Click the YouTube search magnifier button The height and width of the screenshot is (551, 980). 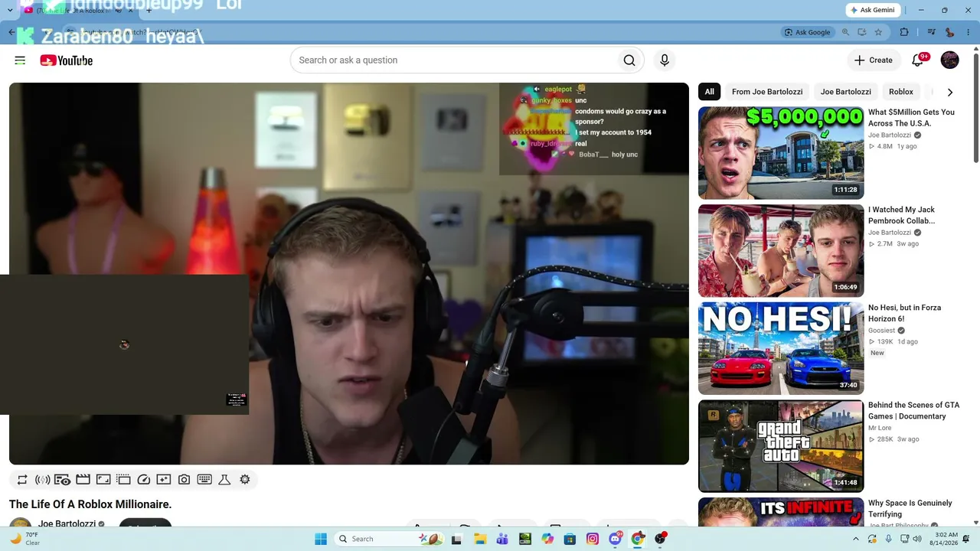point(629,60)
